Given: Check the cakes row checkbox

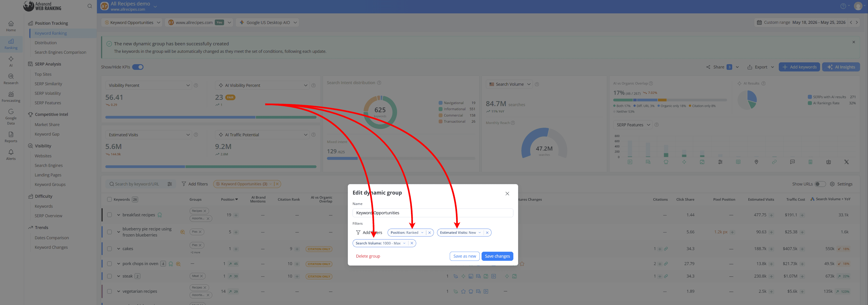Looking at the screenshot, I should [109, 249].
